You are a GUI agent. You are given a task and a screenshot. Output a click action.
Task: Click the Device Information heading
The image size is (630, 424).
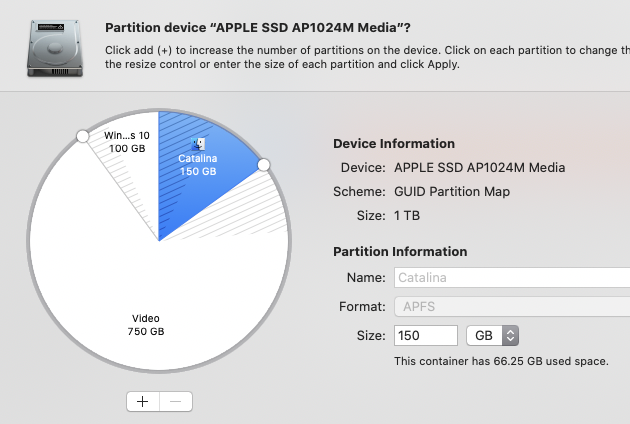point(393,144)
